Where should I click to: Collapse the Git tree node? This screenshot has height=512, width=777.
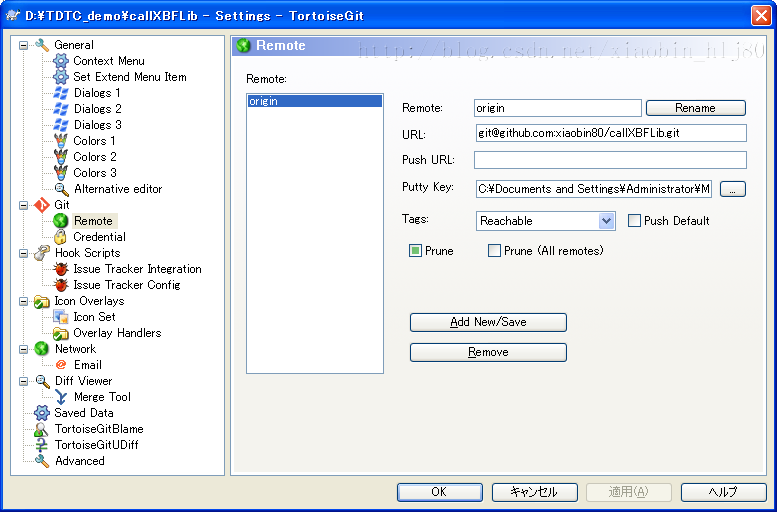tap(23, 205)
